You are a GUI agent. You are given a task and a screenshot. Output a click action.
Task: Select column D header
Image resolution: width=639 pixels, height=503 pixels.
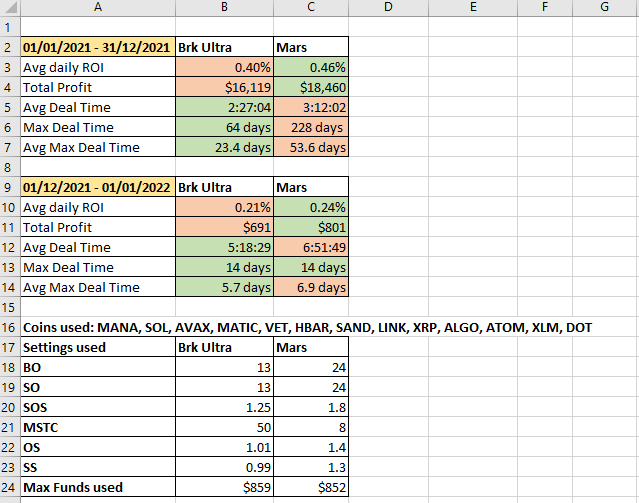pyautogui.click(x=388, y=8)
